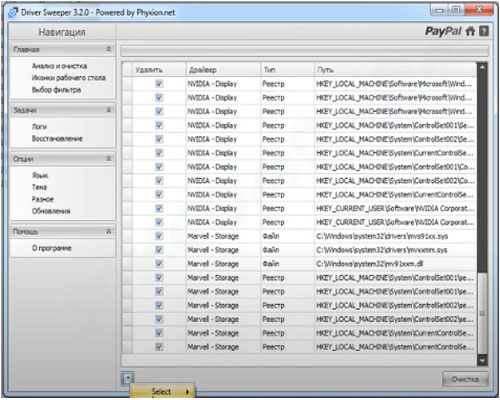Open the home page icon
This screenshot has height=400, width=500.
click(x=470, y=31)
